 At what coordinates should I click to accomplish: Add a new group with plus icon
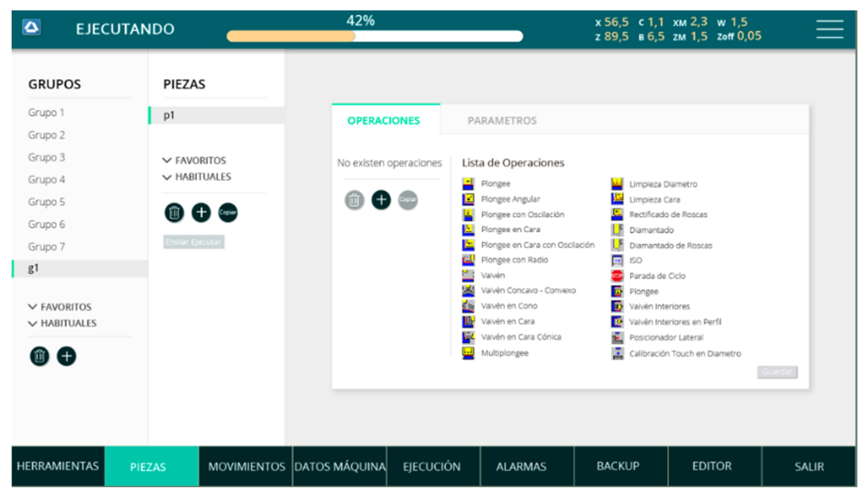pyautogui.click(x=66, y=356)
